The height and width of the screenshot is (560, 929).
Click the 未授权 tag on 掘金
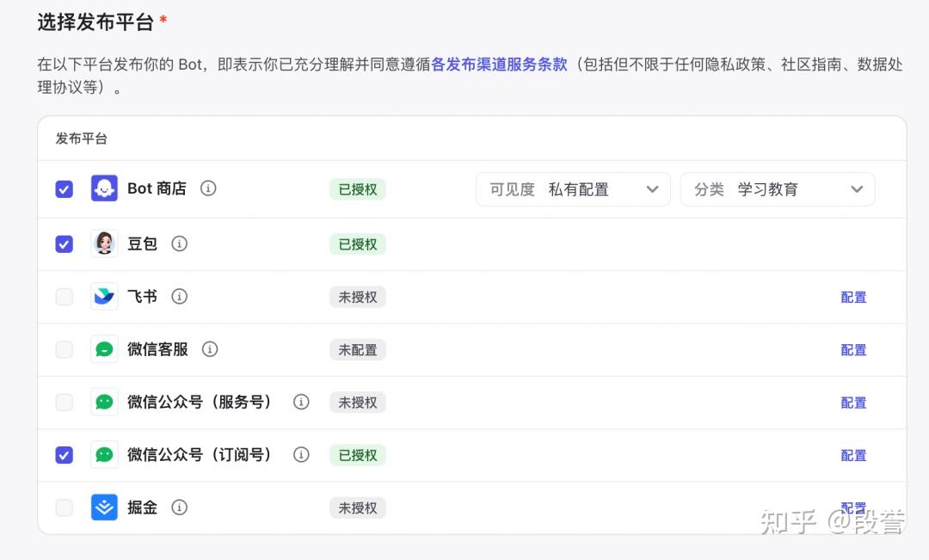coord(358,508)
